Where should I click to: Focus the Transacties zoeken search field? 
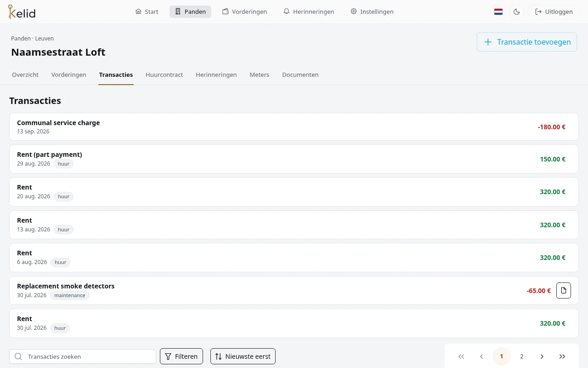pyautogui.click(x=83, y=356)
